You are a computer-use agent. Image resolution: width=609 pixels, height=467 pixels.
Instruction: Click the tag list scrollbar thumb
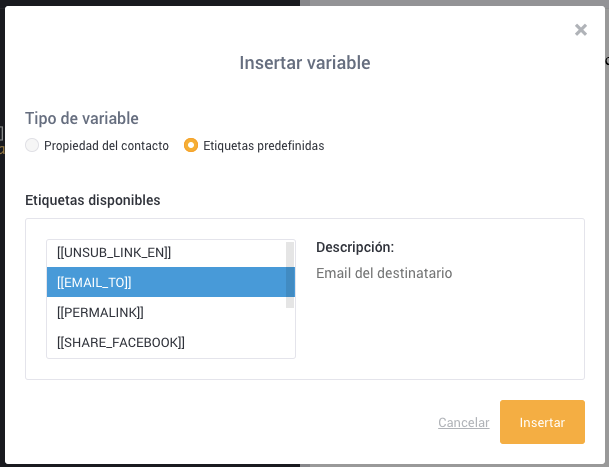(x=290, y=274)
